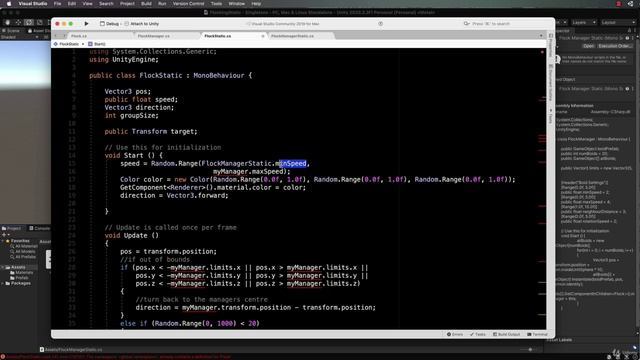Click the add asset plus button in Project panel
The width and height of the screenshot is (640, 360).
[4, 235]
